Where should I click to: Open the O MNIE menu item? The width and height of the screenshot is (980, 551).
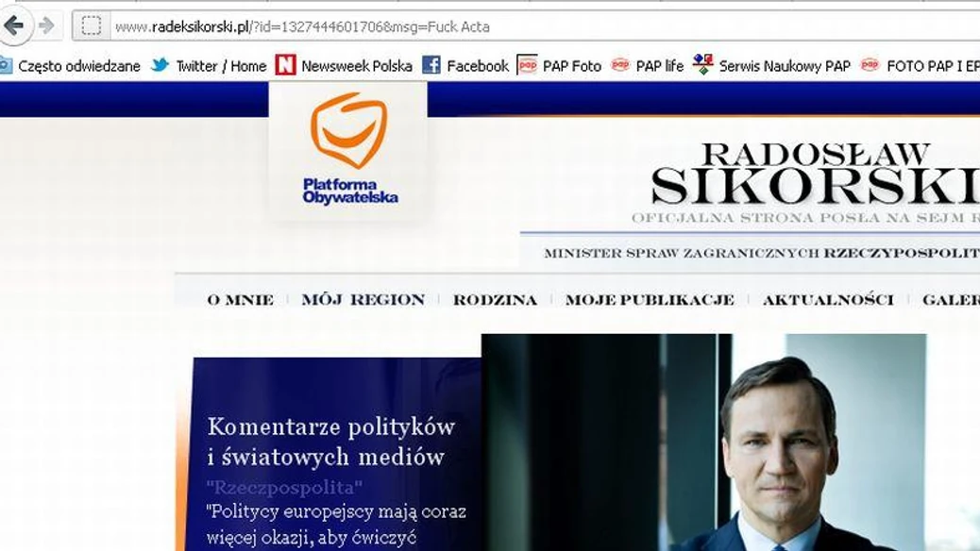point(241,300)
